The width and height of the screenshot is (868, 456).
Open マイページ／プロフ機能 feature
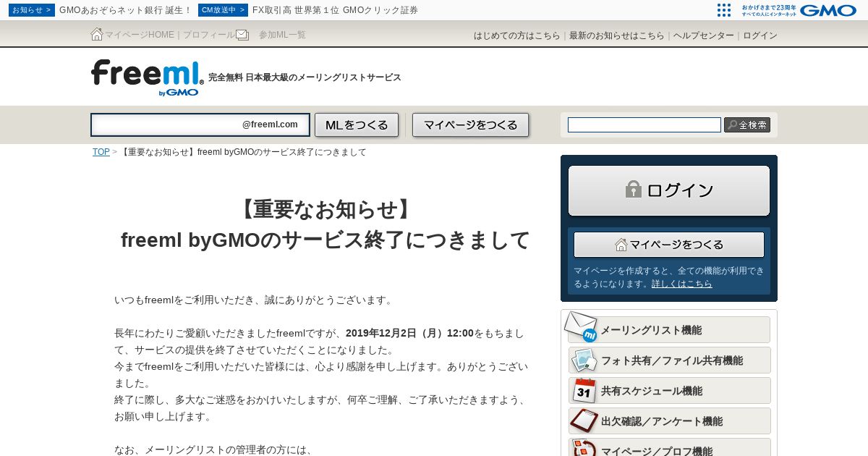[x=669, y=448]
